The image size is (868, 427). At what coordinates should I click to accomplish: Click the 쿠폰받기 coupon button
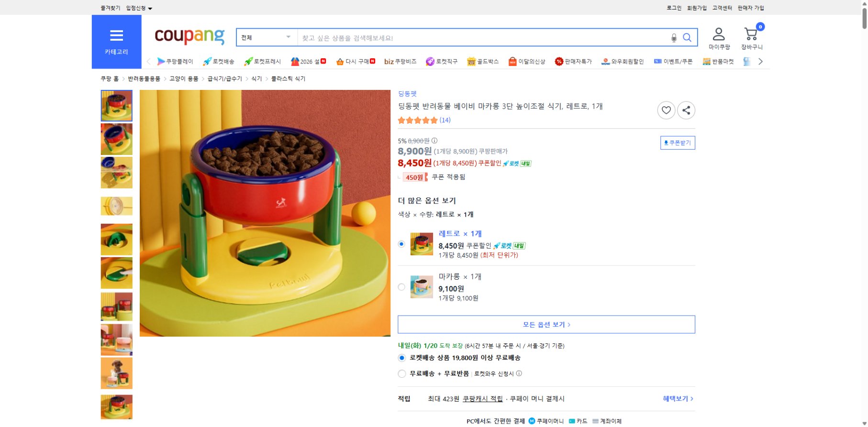(678, 142)
